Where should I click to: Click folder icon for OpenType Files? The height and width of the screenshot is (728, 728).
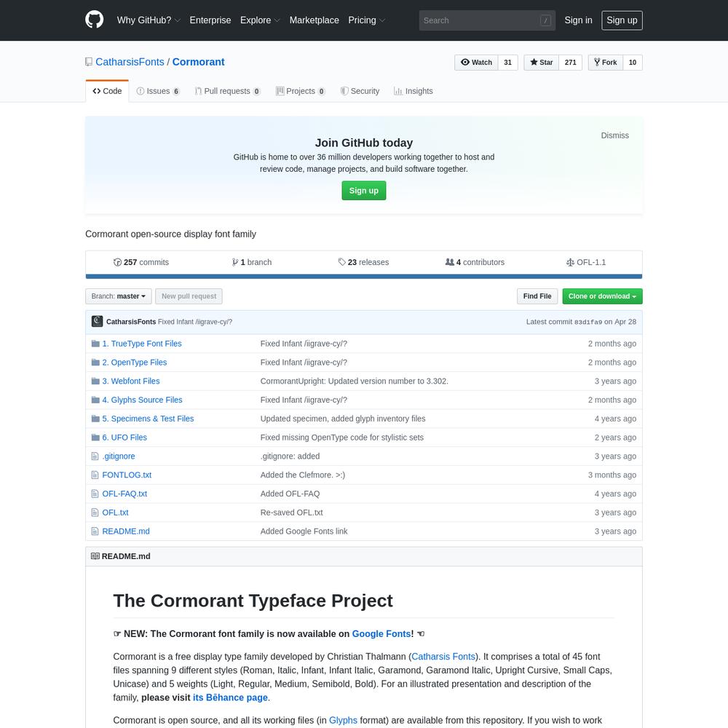click(x=95, y=362)
